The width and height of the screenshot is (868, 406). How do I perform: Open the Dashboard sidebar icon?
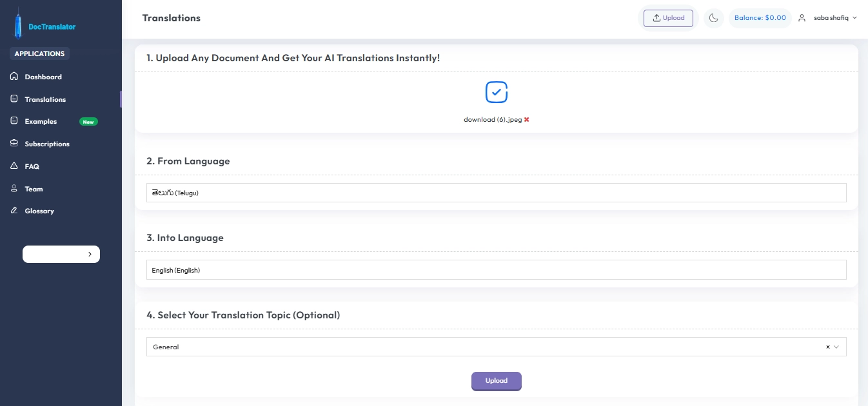tap(14, 76)
